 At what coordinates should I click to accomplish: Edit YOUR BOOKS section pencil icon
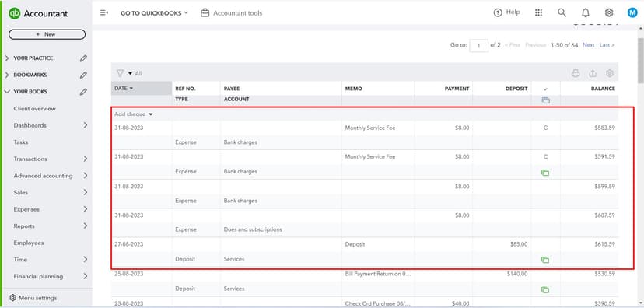tap(83, 92)
